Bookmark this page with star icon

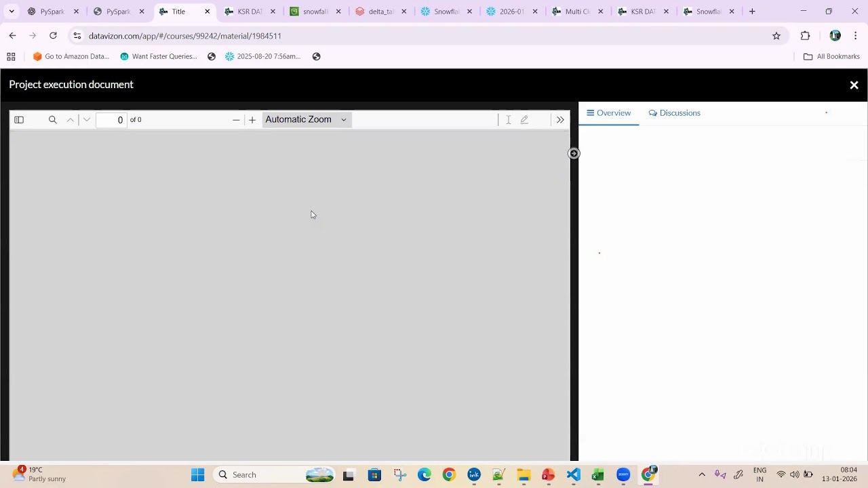(x=776, y=36)
